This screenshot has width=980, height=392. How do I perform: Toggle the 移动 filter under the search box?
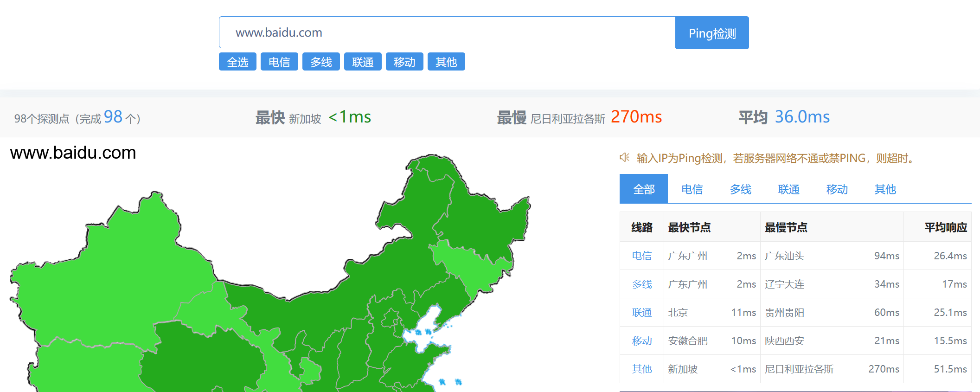404,62
